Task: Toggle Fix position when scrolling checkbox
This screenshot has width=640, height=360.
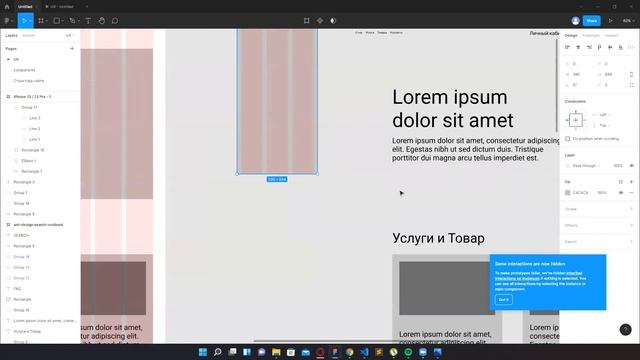Action: tap(567, 139)
